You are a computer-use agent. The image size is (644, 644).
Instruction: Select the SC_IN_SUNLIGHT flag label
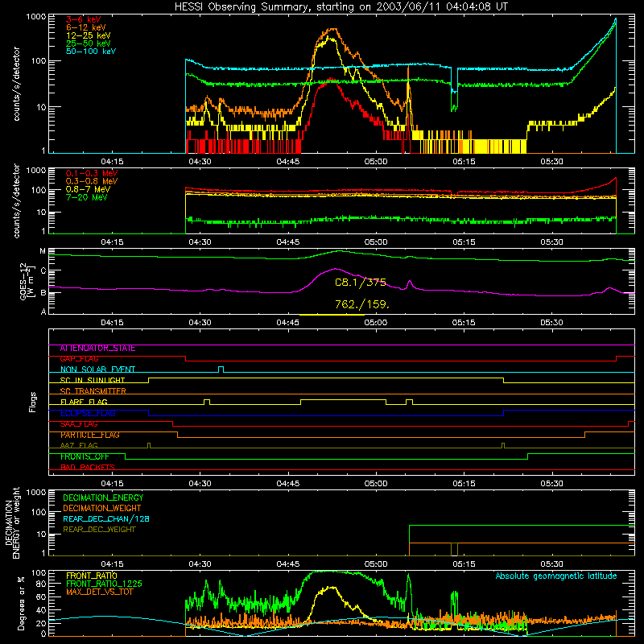(93, 380)
